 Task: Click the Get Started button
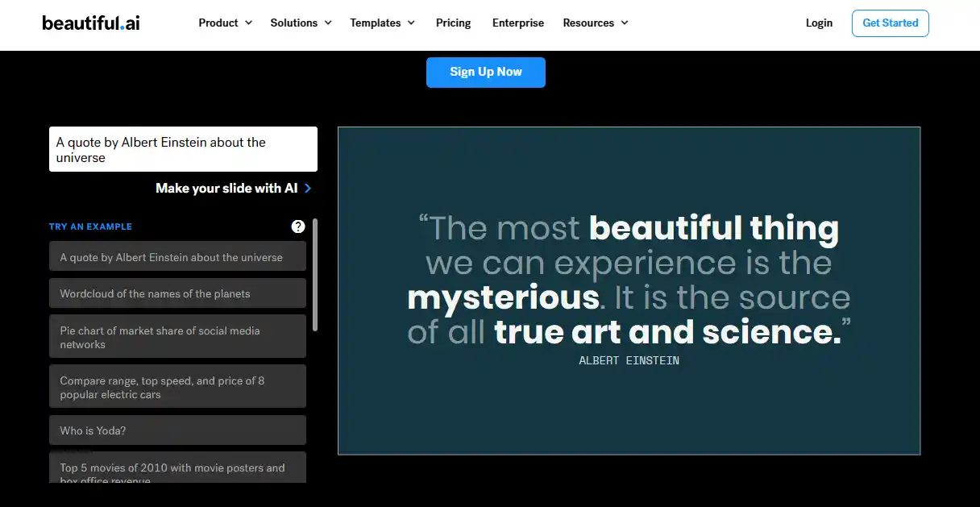[x=891, y=23]
